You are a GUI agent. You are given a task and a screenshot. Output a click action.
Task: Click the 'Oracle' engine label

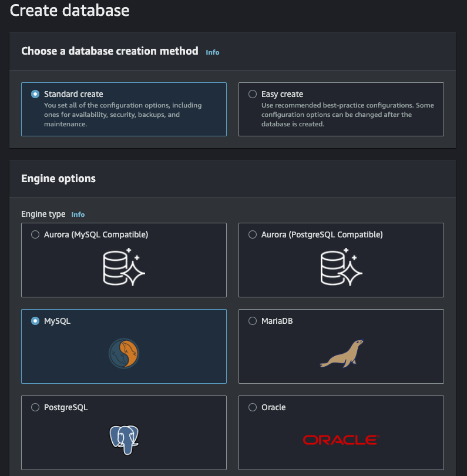pyautogui.click(x=273, y=407)
